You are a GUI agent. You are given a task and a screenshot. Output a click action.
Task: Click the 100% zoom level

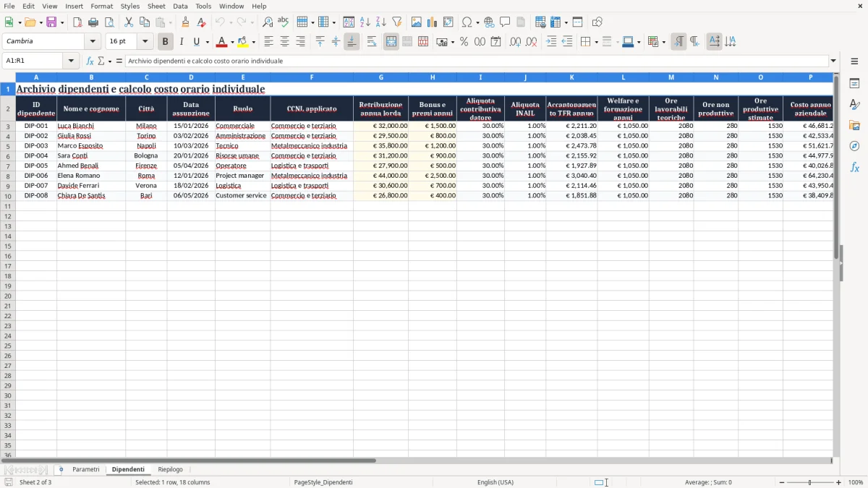coord(856,482)
